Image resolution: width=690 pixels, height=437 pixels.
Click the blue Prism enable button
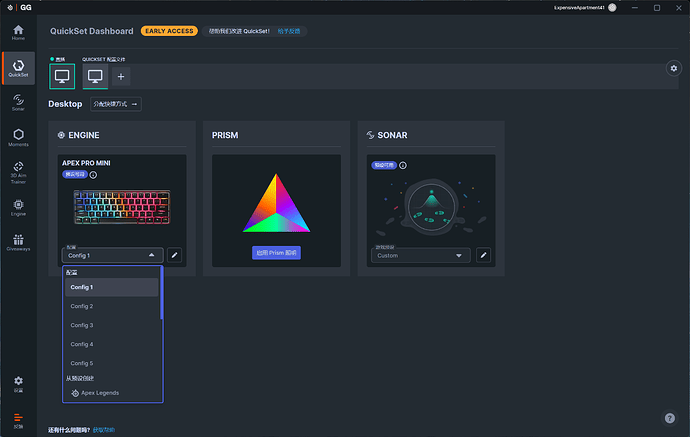coord(276,253)
